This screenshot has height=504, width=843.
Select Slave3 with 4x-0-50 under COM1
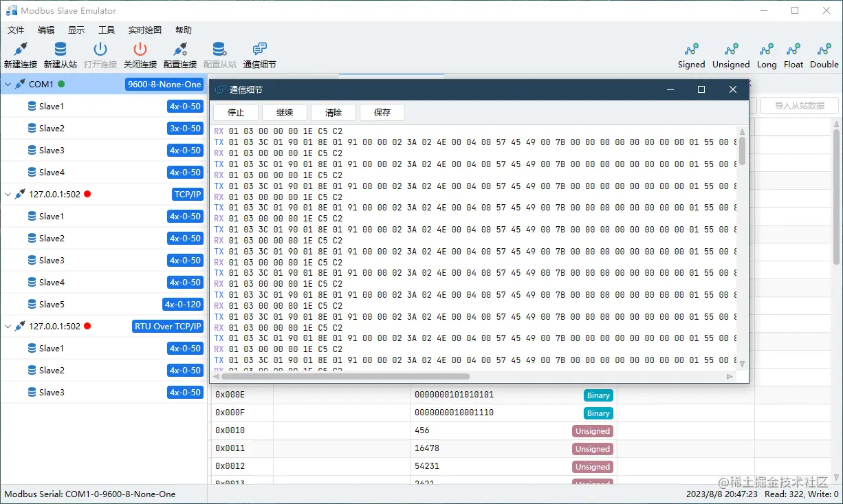tap(104, 150)
